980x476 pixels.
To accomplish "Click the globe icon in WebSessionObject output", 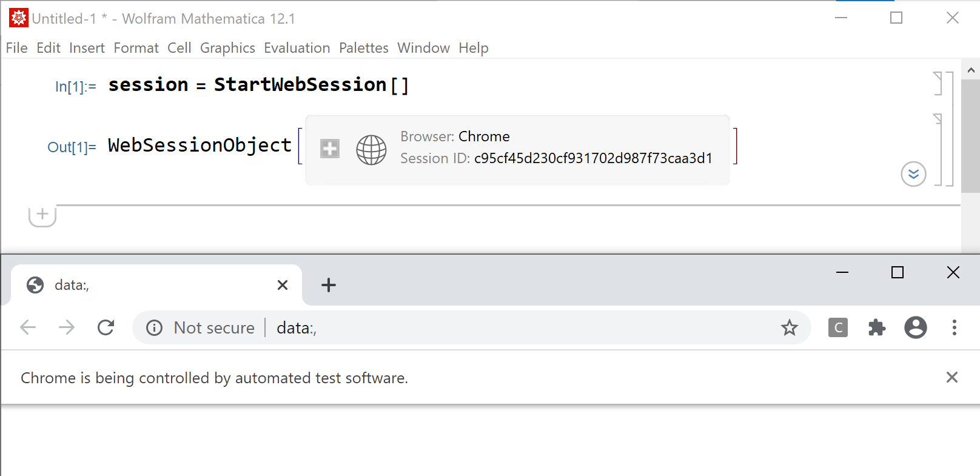I will click(371, 150).
